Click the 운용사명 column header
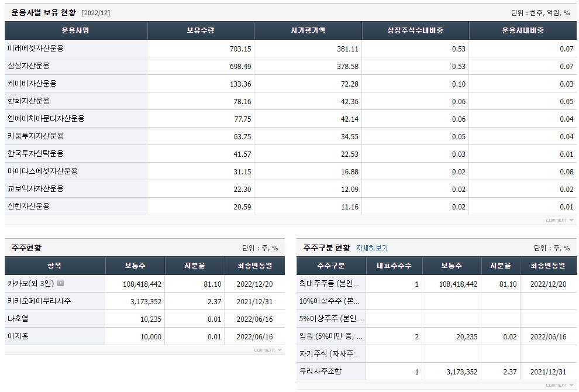579x392 pixels. [x=75, y=30]
